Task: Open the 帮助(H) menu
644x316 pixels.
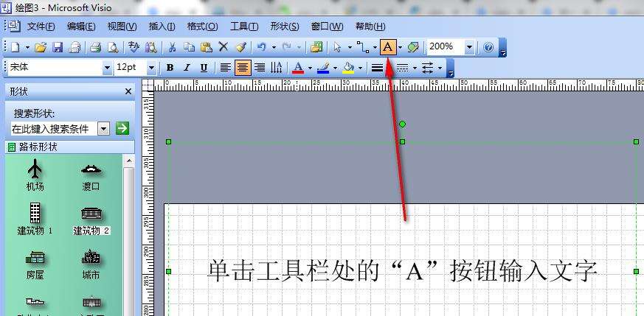Action: point(370,27)
